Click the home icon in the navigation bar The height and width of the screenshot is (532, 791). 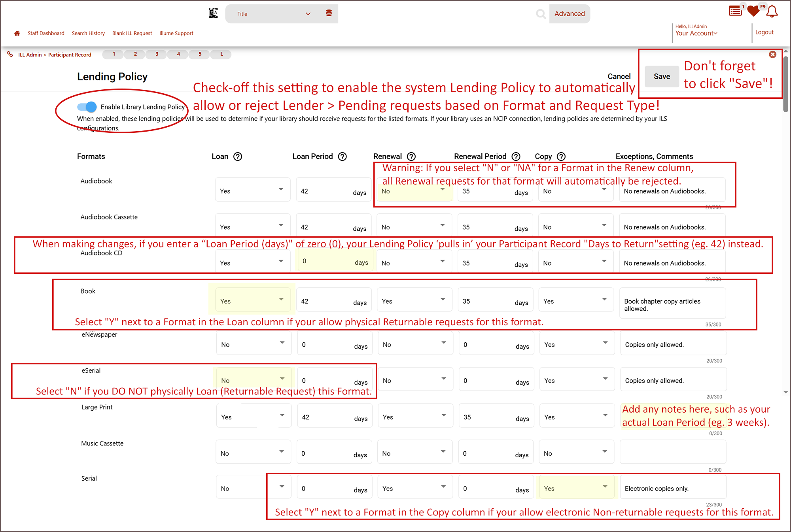click(17, 33)
